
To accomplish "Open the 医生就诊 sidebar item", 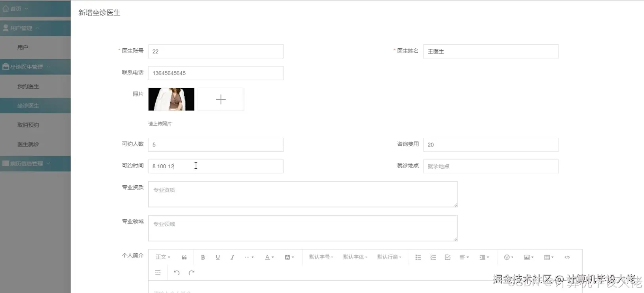I will [x=35, y=145].
